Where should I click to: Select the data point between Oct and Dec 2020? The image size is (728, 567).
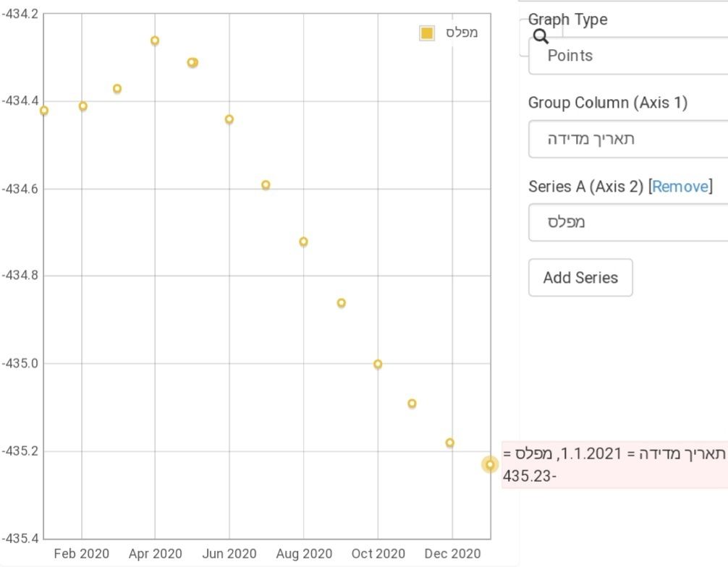(412, 404)
